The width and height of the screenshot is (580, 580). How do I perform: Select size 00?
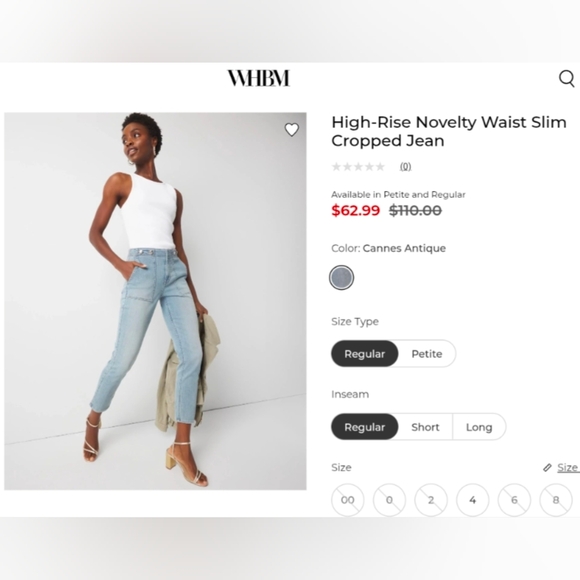[x=348, y=500]
